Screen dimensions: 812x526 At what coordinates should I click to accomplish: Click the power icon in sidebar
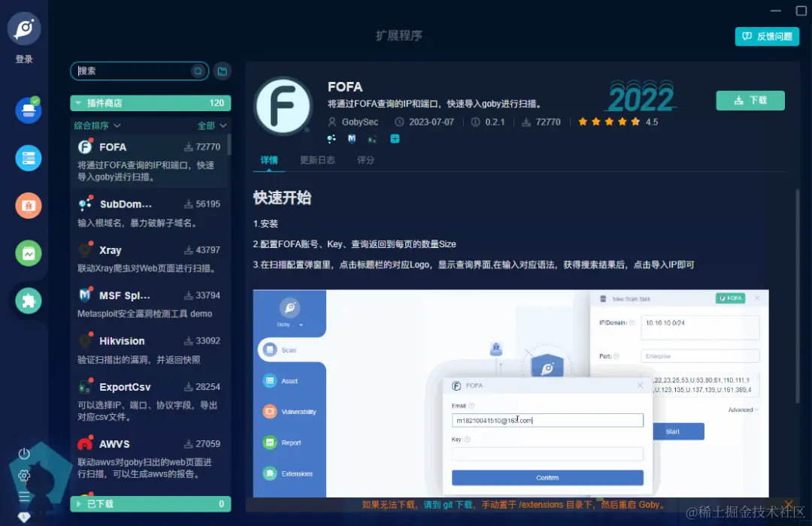pos(24,454)
